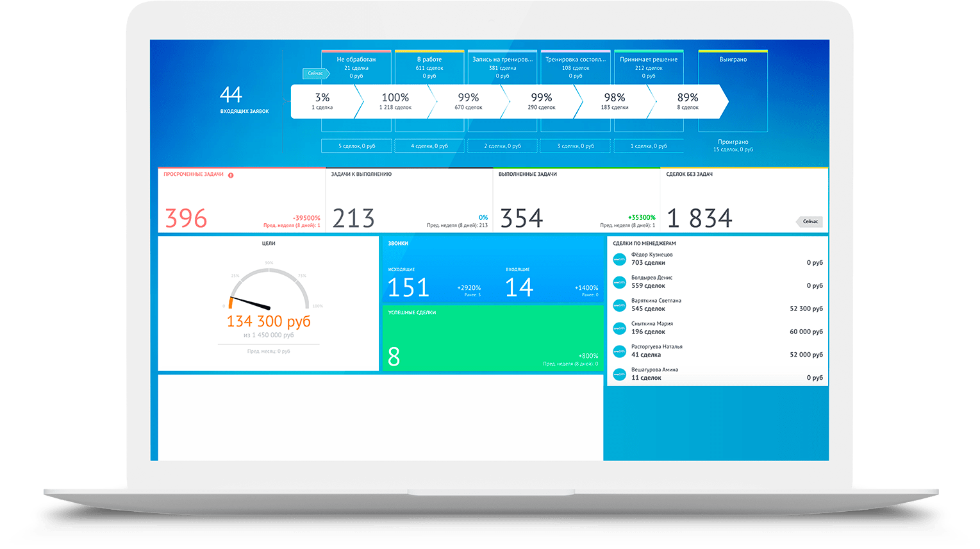Screen dimensions: 980x549
Task: Click the +800% successful deals change
Action: click(588, 356)
